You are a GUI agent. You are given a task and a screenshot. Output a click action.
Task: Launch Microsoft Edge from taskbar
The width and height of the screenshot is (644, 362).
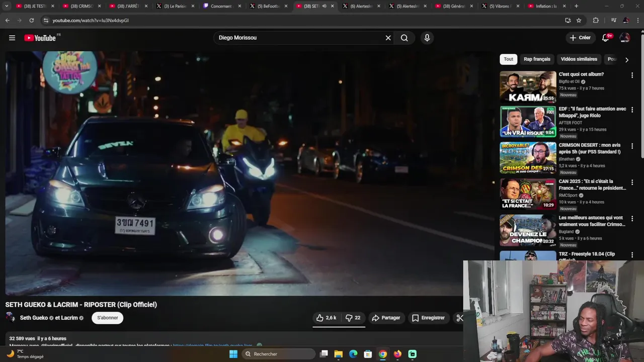[x=353, y=354]
